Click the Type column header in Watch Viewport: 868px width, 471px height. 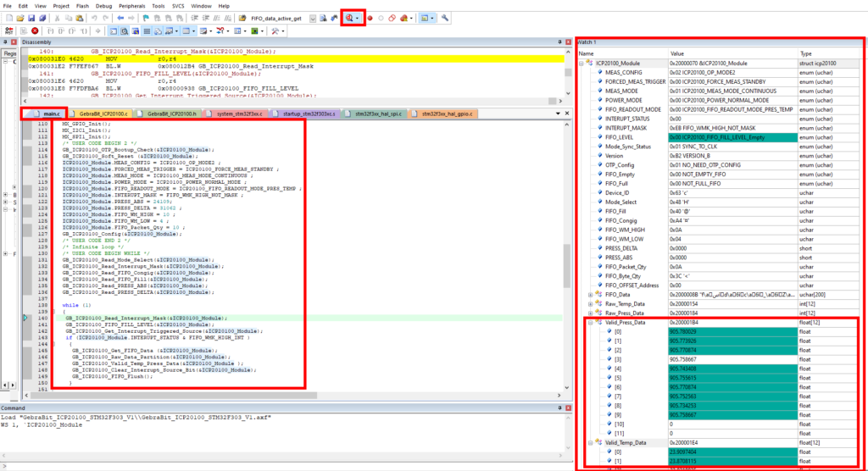pos(829,53)
